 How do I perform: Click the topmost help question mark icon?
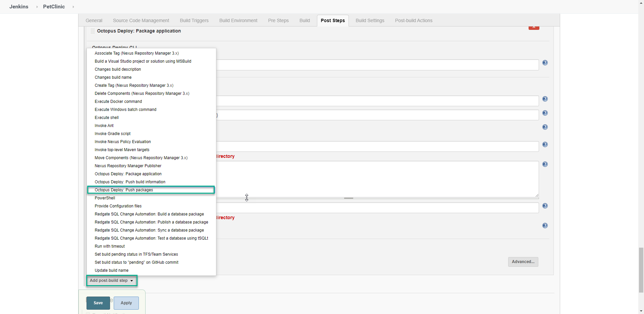click(x=545, y=63)
